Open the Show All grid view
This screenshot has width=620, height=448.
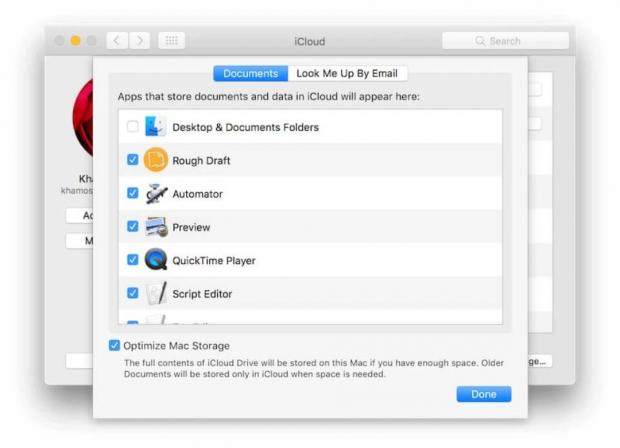pos(171,41)
